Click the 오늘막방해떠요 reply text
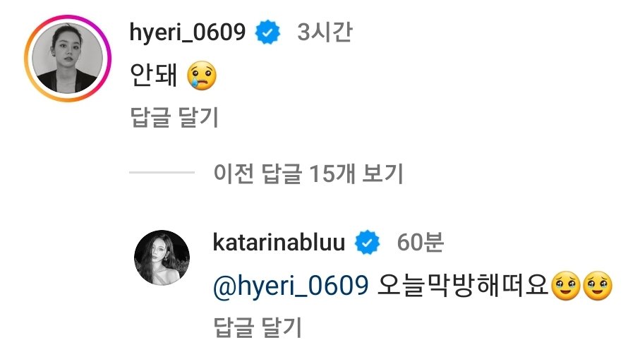 [x=463, y=286]
